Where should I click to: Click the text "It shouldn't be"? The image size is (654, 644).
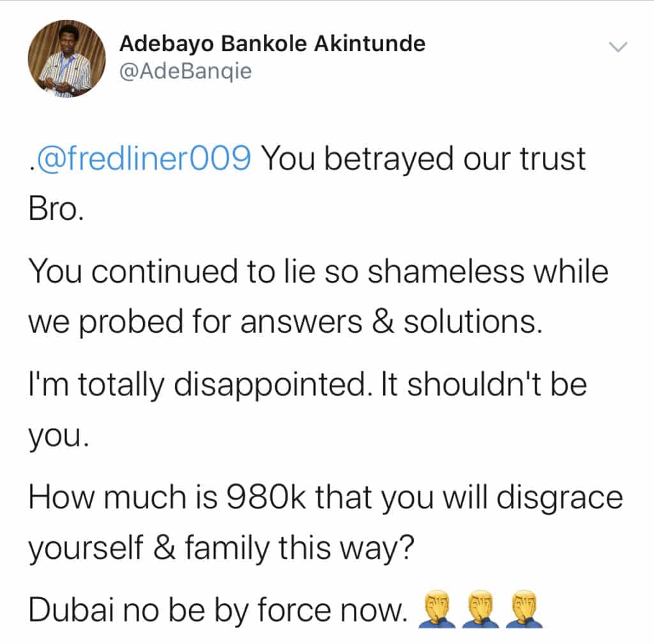484,384
